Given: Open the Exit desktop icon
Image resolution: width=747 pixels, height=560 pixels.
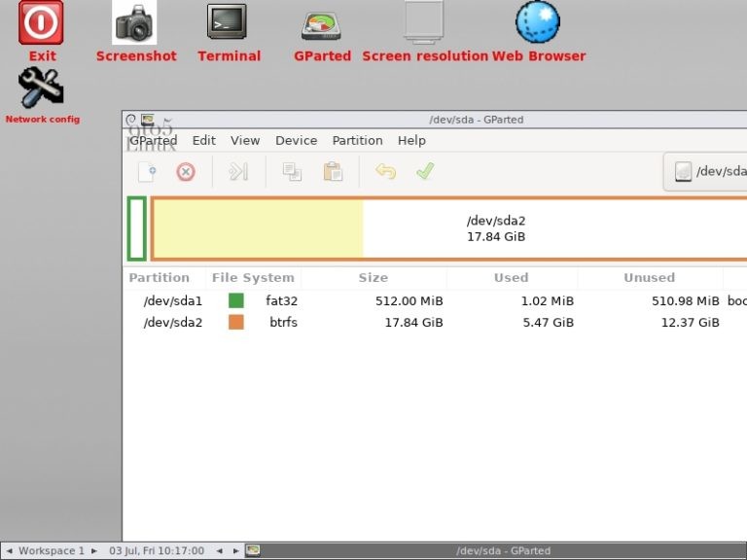Looking at the screenshot, I should (x=41, y=23).
